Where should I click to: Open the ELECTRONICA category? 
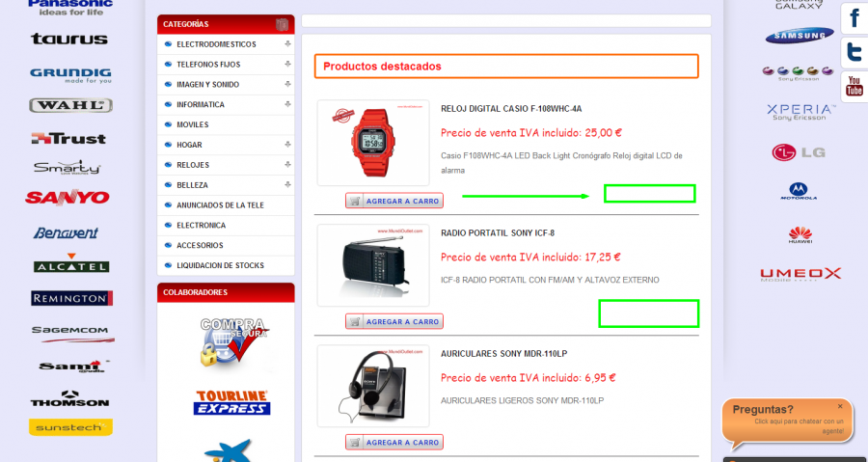201,225
